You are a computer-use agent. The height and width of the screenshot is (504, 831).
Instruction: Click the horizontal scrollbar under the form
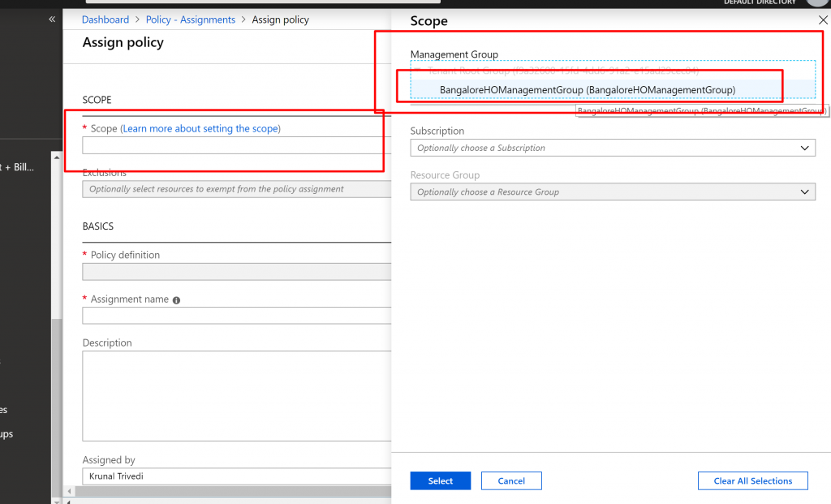pyautogui.click(x=227, y=491)
